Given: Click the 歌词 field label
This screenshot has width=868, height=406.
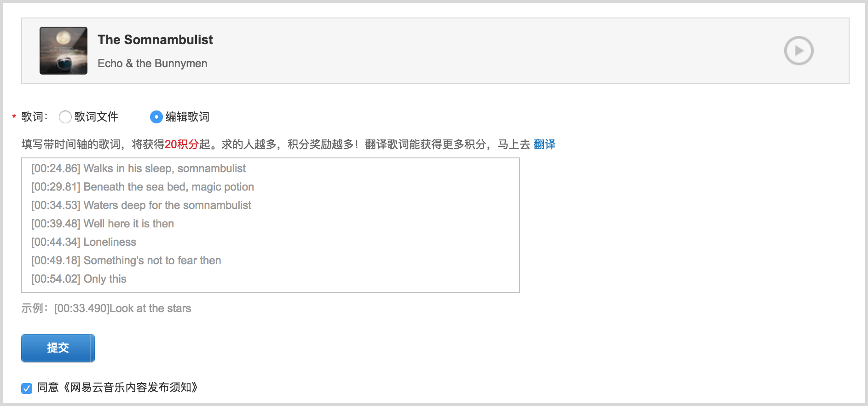Looking at the screenshot, I should (x=33, y=117).
